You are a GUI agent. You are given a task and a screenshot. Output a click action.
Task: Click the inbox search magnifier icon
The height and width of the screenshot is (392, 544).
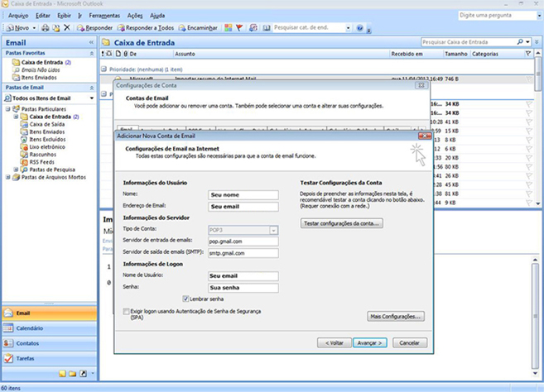click(x=520, y=42)
